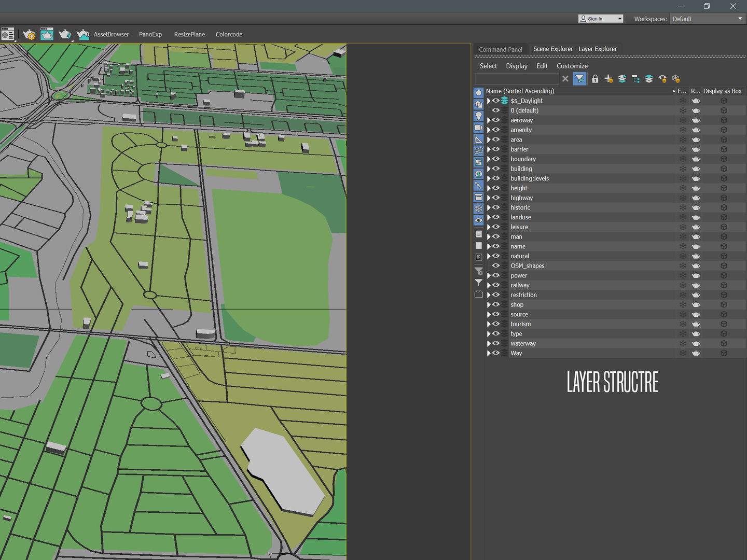Click Hide All Layers eye icon
Viewport: 747px width, 560px height.
[662, 79]
